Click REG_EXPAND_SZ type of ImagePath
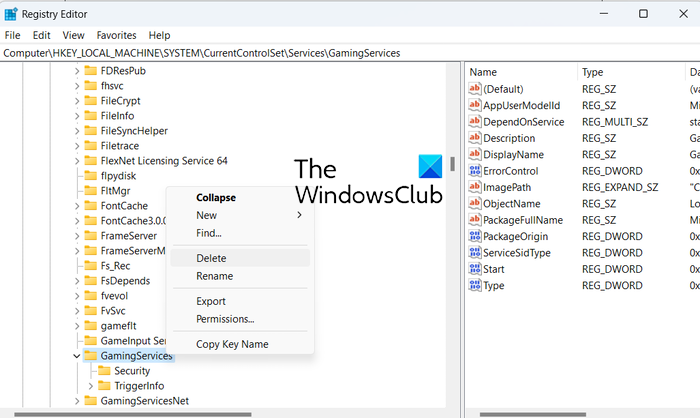The image size is (700, 418). (620, 187)
